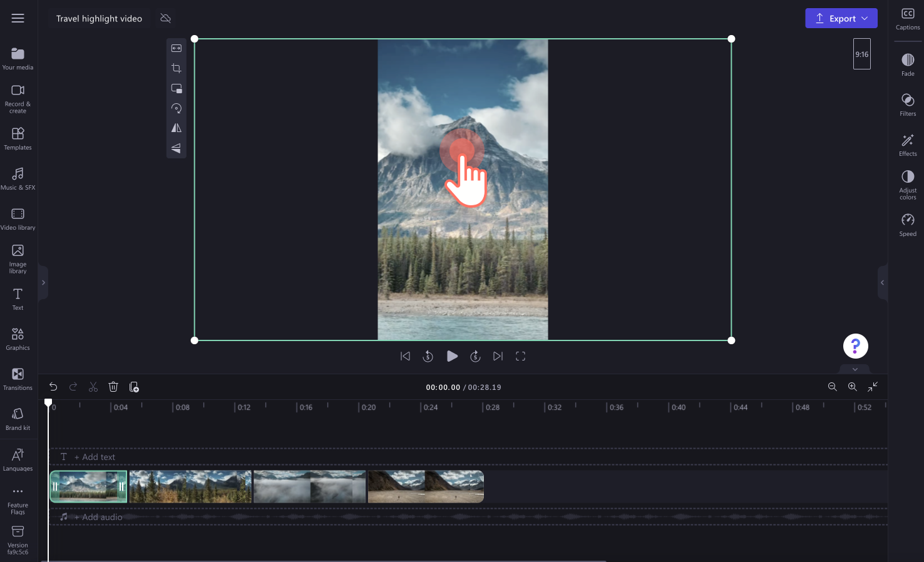Redo the last action

(x=73, y=387)
